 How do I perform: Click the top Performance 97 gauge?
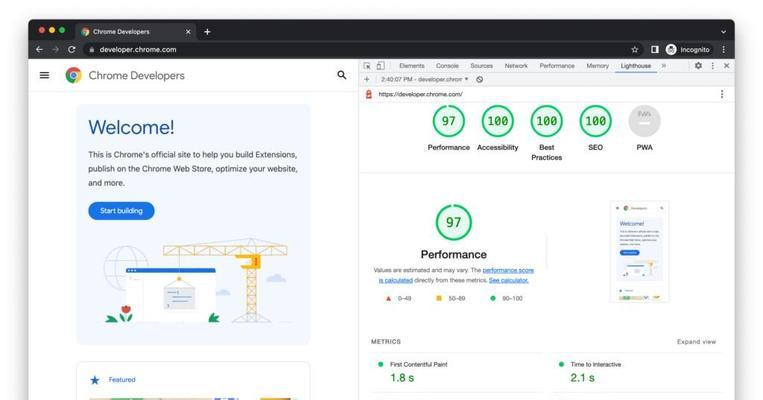(x=449, y=121)
